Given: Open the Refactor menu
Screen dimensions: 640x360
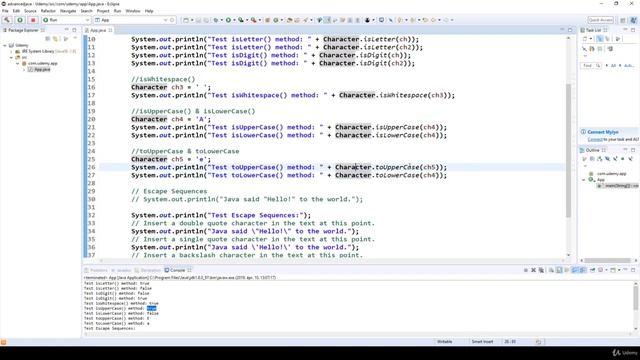Looking at the screenshot, I should (x=48, y=11).
